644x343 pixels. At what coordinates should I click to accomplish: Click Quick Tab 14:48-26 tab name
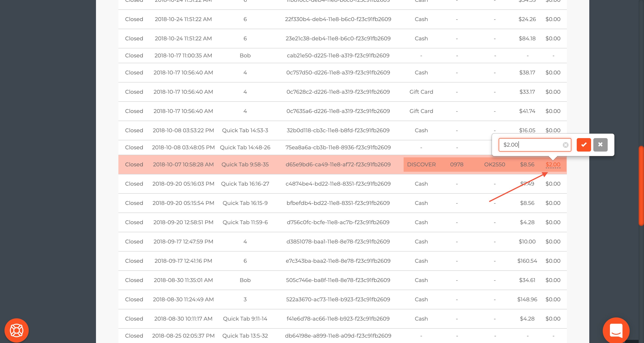(x=245, y=148)
